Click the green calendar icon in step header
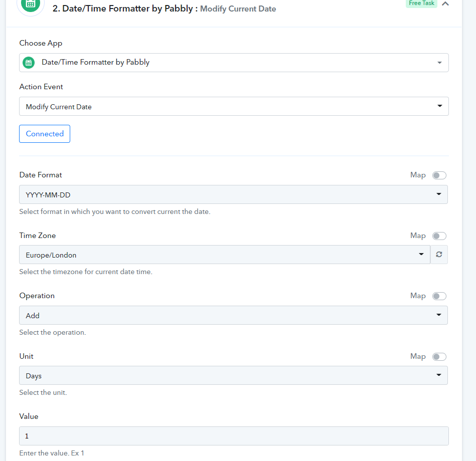Image resolution: width=476 pixels, height=461 pixels. click(x=31, y=4)
